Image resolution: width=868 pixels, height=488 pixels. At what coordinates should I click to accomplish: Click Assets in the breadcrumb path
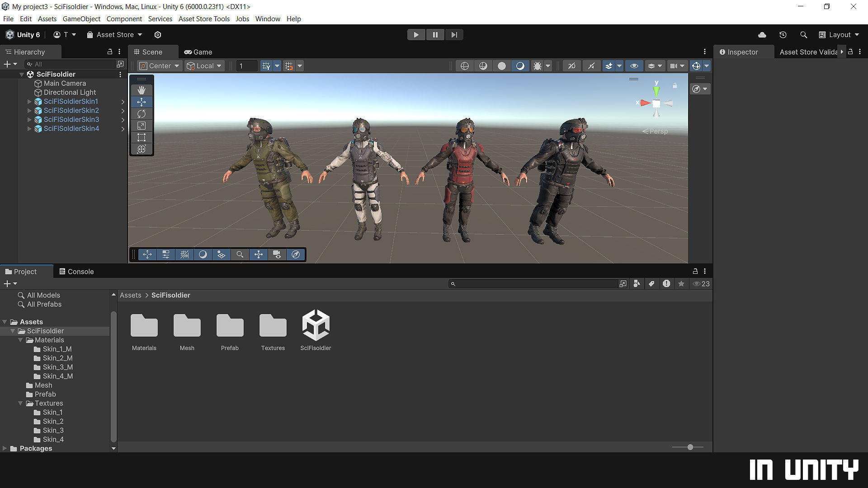click(130, 295)
